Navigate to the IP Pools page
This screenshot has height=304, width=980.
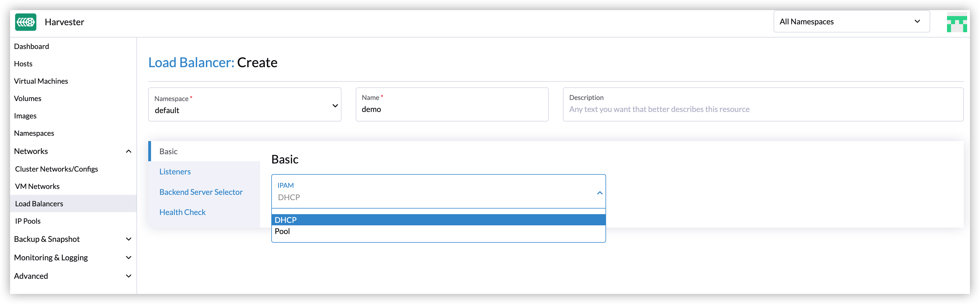click(28, 221)
